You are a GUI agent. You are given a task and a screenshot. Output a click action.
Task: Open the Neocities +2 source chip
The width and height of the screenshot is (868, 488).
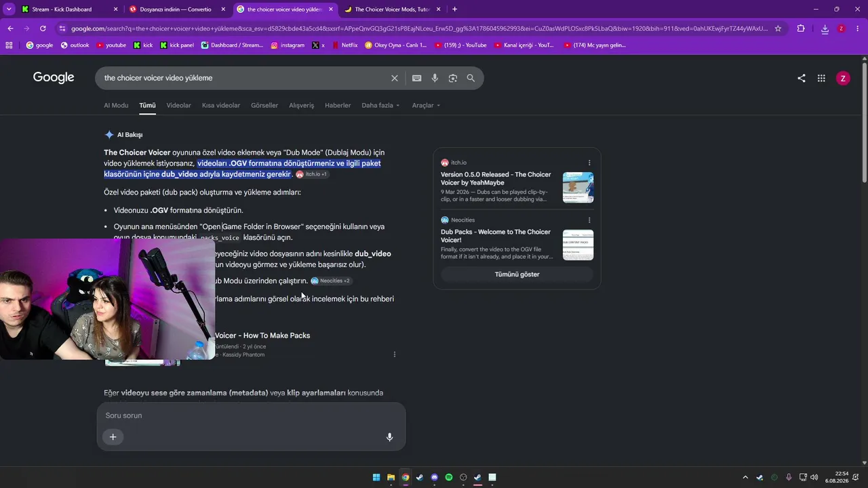click(x=332, y=281)
